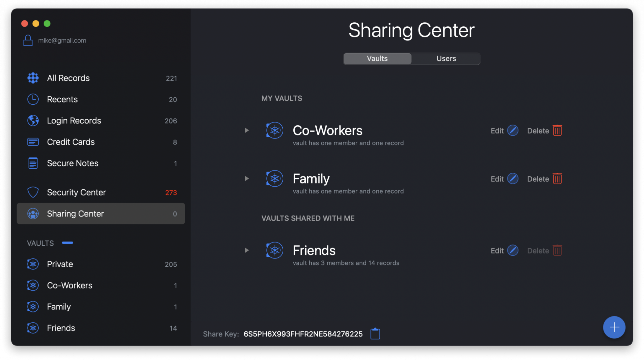Select All Records in the sidebar
This screenshot has width=644, height=360.
68,78
